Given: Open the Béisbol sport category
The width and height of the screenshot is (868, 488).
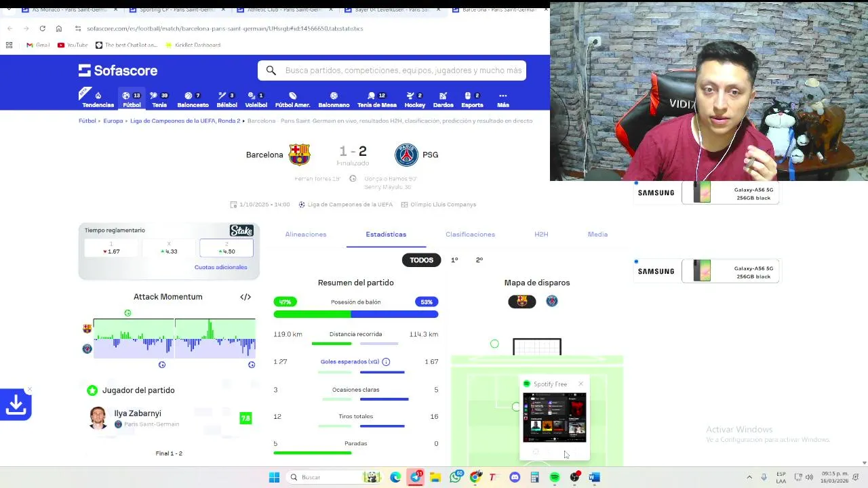Looking at the screenshot, I should click(x=226, y=100).
